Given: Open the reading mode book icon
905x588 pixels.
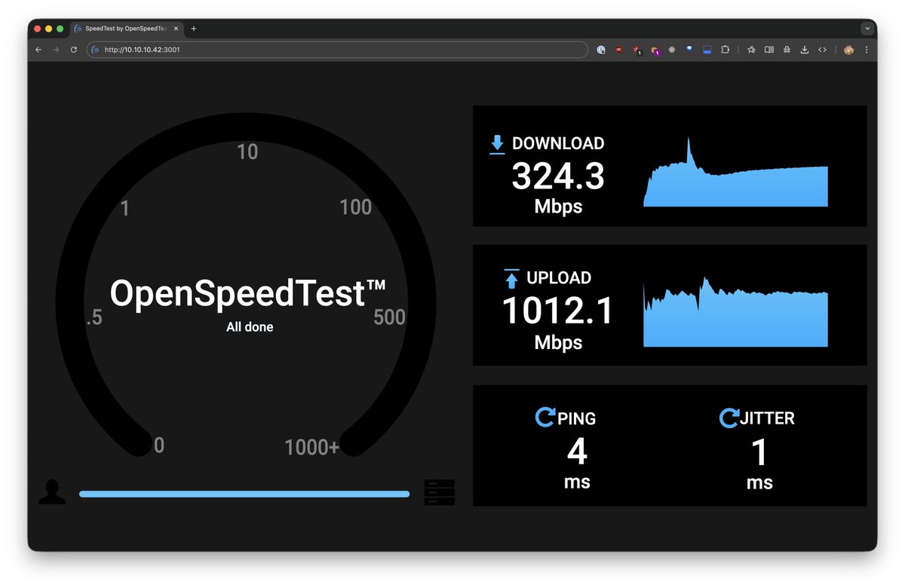Looking at the screenshot, I should [x=769, y=50].
